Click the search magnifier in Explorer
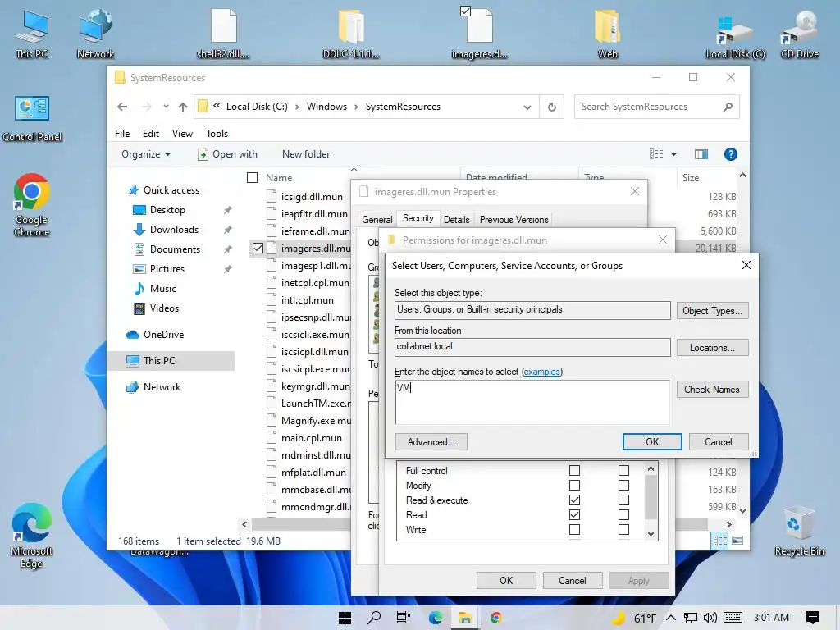Screen dimensions: 840x630 (728, 107)
